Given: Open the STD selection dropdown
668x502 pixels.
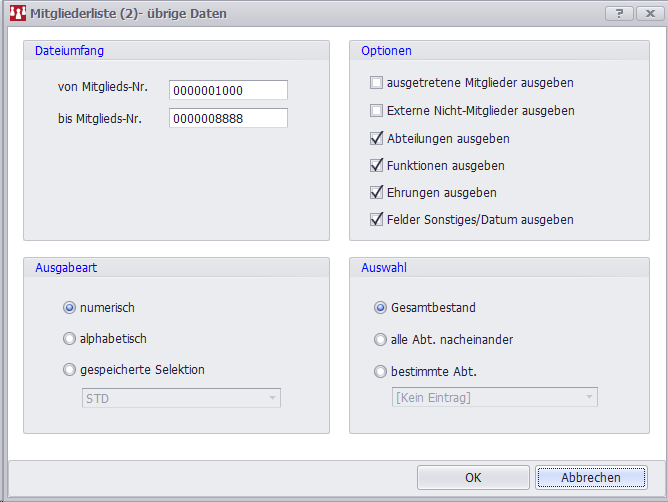Looking at the screenshot, I should coord(181,398).
